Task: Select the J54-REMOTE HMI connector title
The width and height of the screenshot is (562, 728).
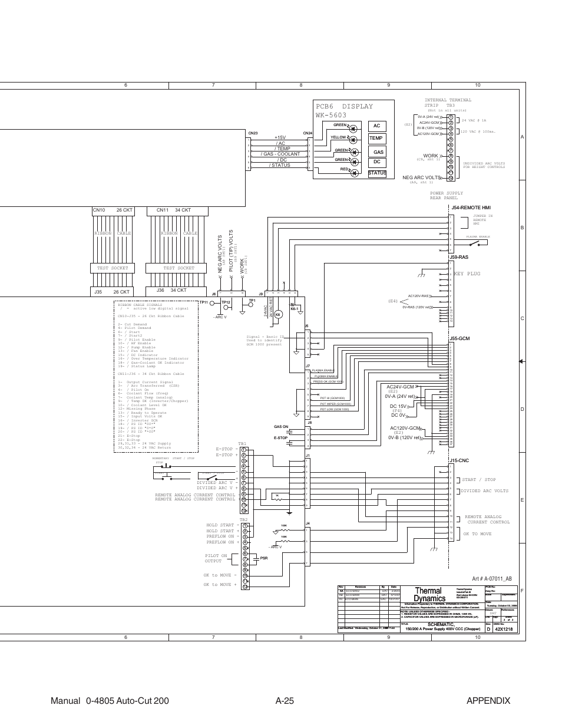Action: [x=471, y=207]
